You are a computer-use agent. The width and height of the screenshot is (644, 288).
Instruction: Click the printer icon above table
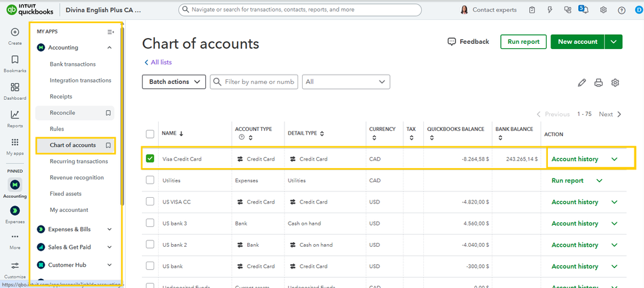click(598, 83)
